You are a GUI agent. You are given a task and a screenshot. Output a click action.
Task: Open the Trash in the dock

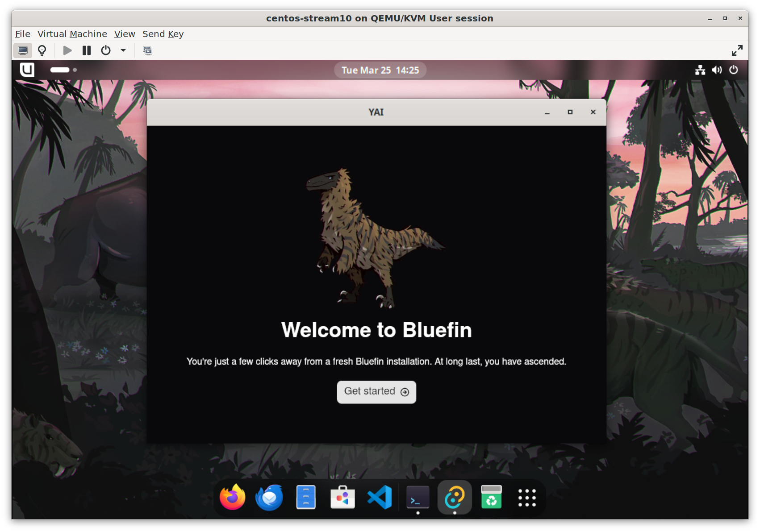point(491,497)
